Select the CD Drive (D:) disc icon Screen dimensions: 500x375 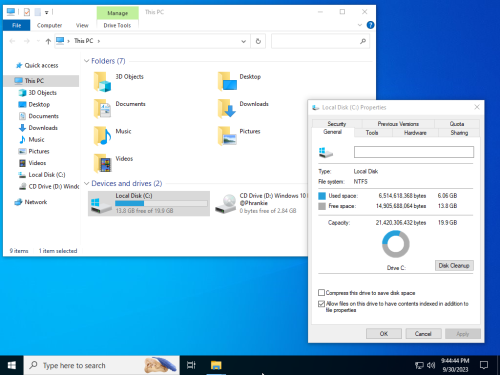[x=226, y=204]
